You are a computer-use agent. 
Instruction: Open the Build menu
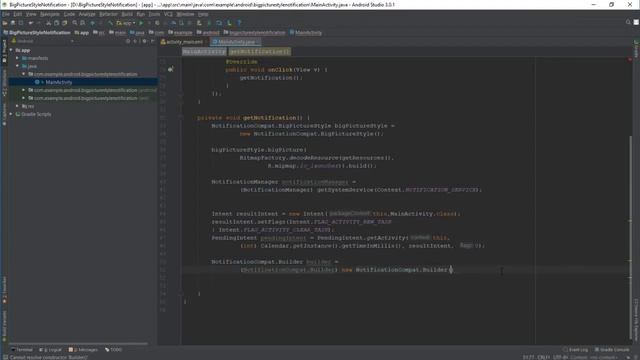click(127, 14)
